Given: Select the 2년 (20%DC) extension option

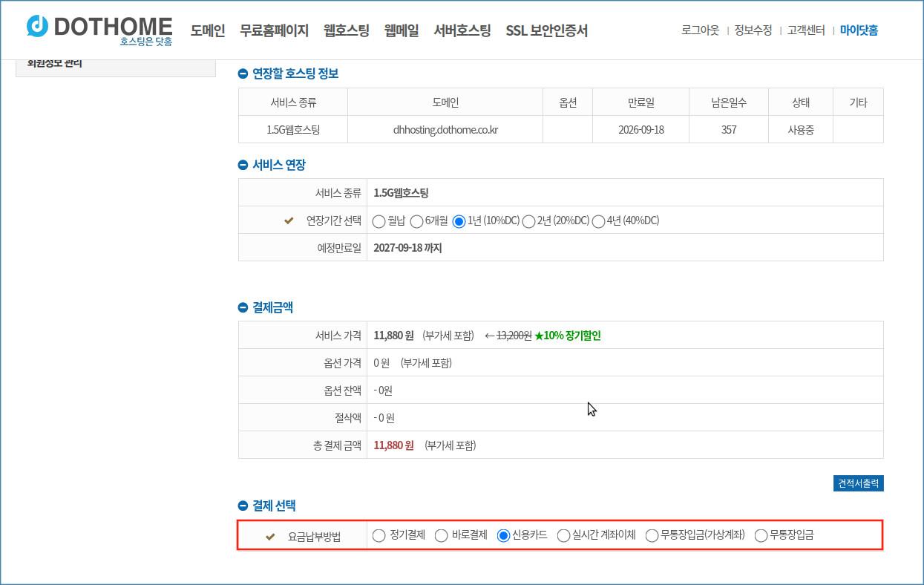Looking at the screenshot, I should (528, 221).
